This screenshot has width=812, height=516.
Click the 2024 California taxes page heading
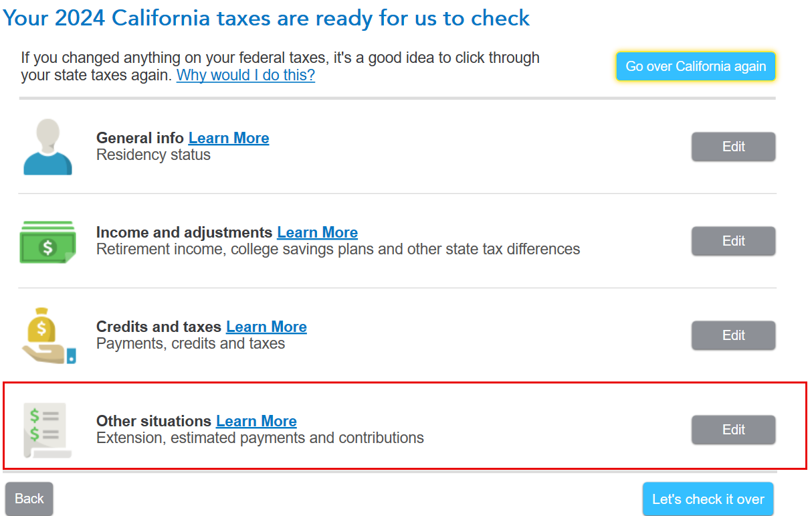[x=266, y=18]
